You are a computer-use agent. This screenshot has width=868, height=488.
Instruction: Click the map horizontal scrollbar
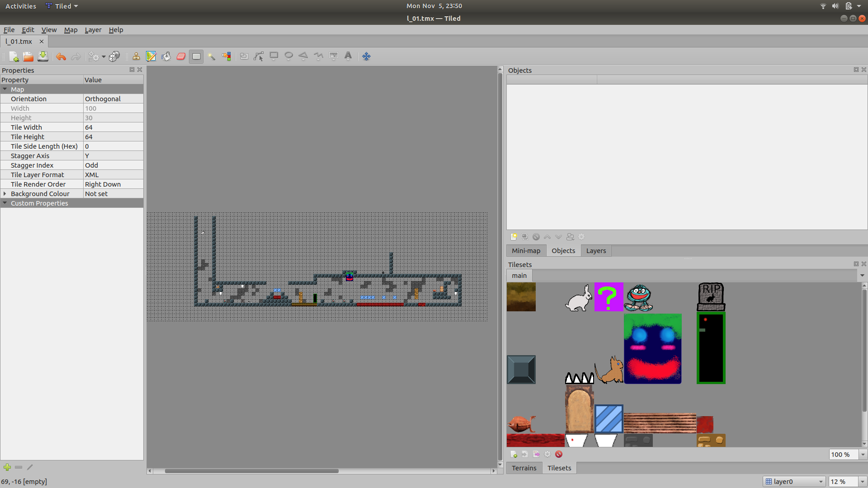coord(251,471)
